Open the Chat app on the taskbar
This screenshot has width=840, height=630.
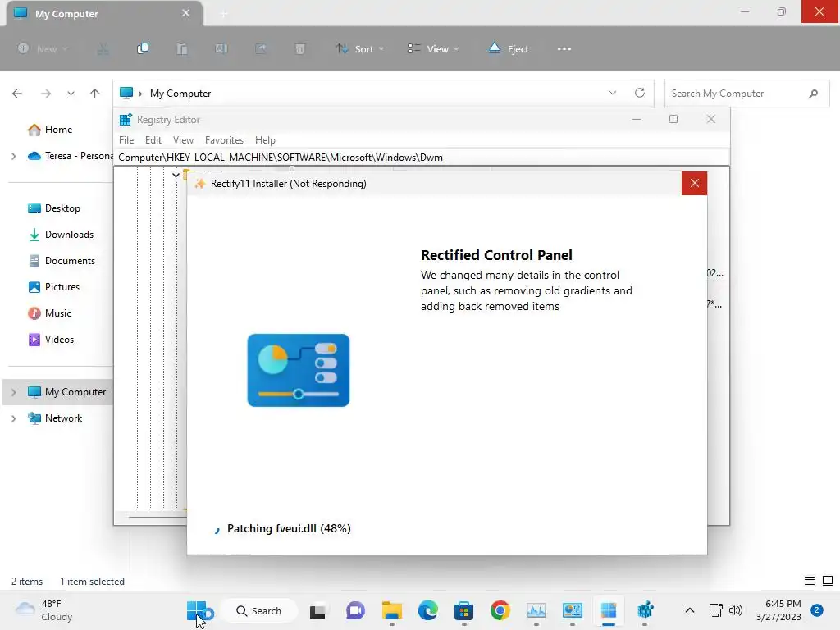click(x=355, y=610)
